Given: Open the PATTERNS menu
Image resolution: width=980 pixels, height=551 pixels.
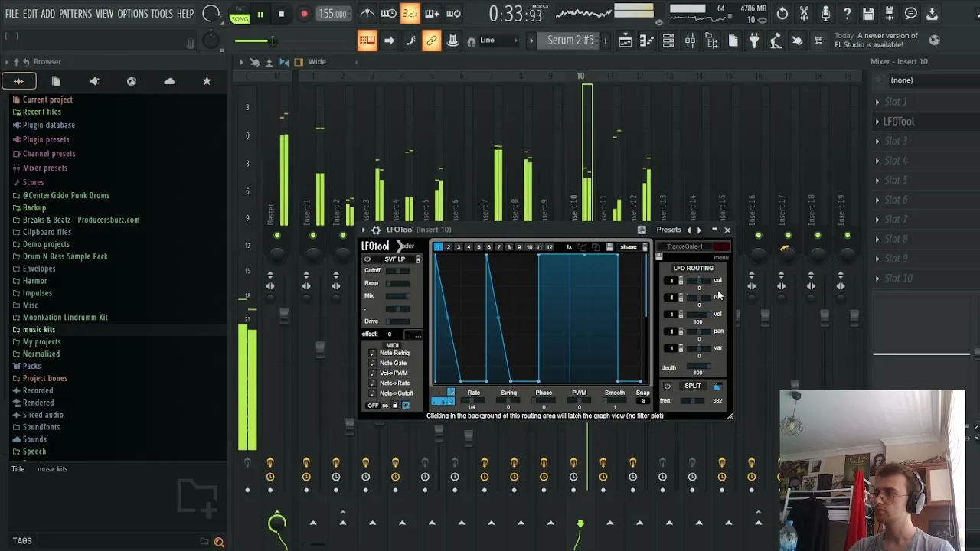Looking at the screenshot, I should 76,14.
